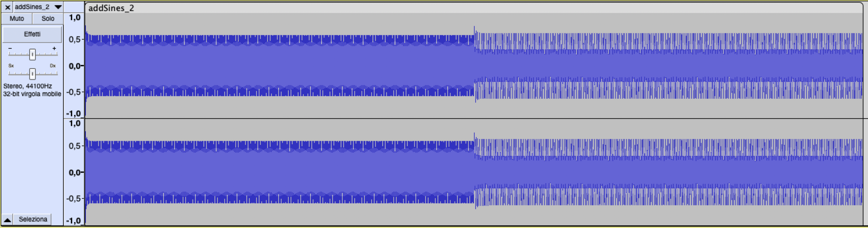The image size is (868, 228).
Task: Solo the track with the Solo button
Action: (x=48, y=19)
